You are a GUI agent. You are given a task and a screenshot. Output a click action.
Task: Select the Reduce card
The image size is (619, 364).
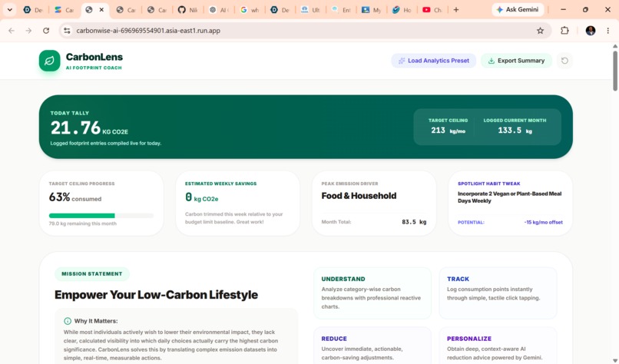[x=372, y=346]
